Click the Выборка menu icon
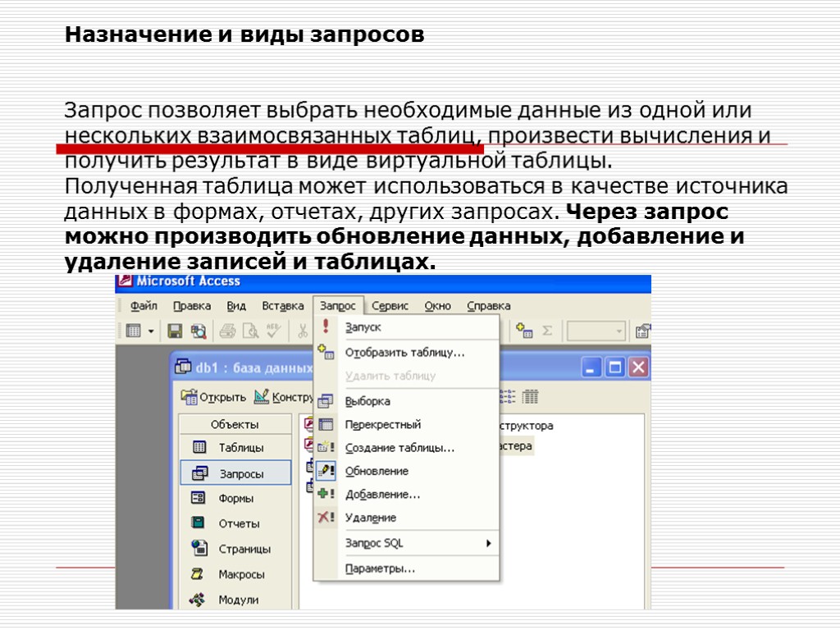Screen dimensions: 840x630 326,401
